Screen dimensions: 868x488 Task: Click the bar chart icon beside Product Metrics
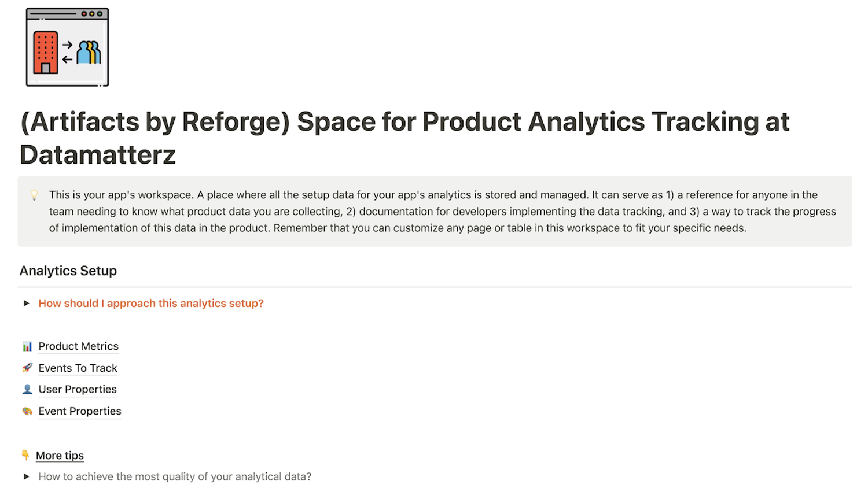[27, 346]
